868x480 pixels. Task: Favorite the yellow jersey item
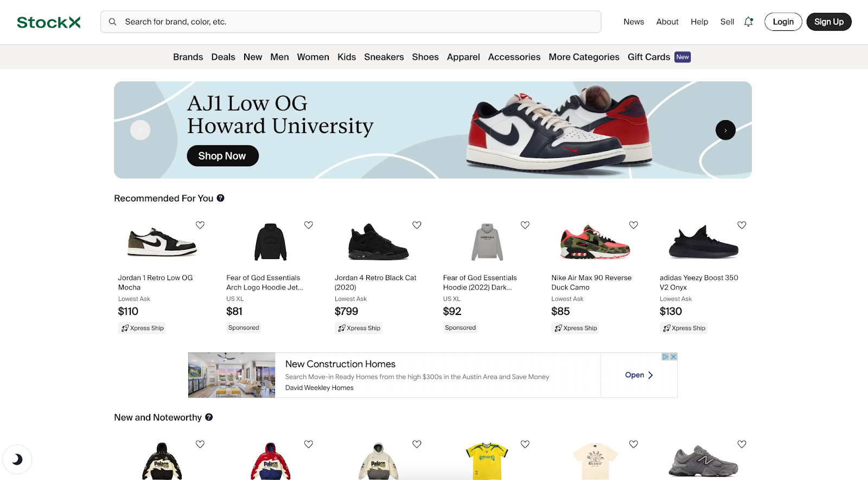525,444
